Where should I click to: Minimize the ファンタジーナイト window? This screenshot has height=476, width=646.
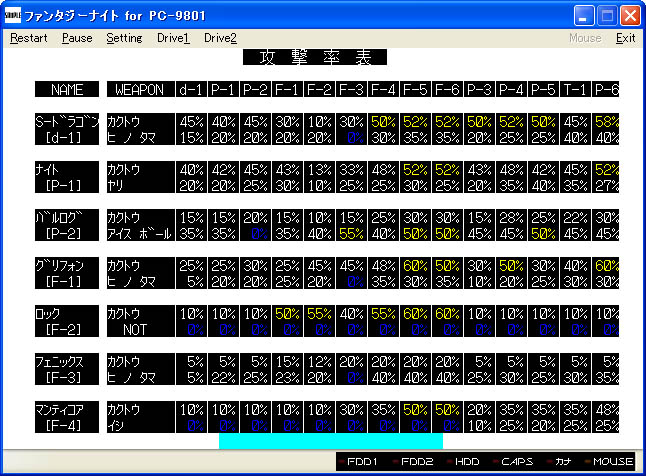point(584,16)
